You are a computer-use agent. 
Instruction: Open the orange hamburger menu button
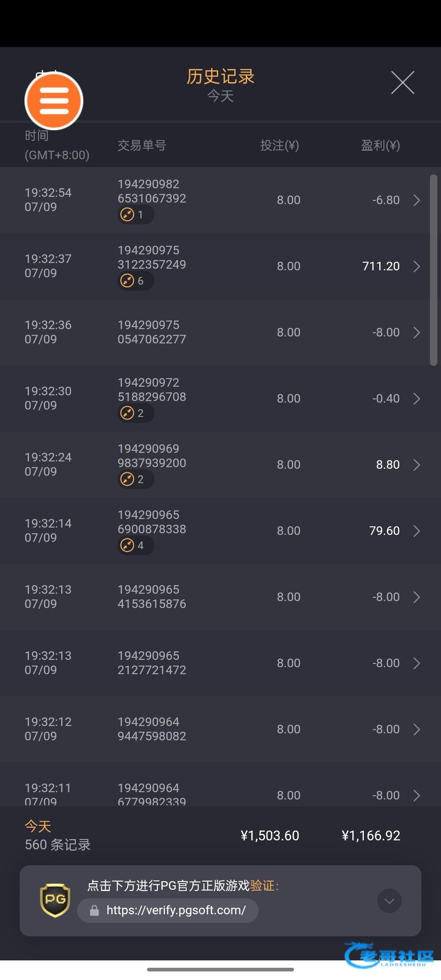[x=54, y=100]
